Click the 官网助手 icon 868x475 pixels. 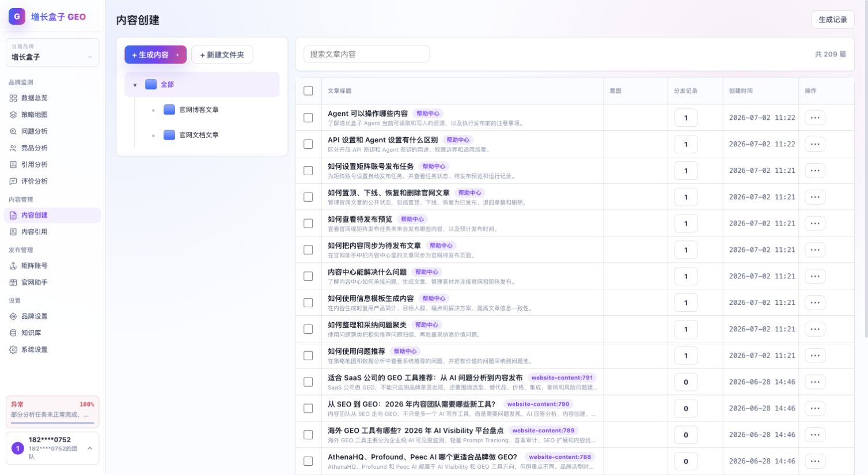(13, 282)
